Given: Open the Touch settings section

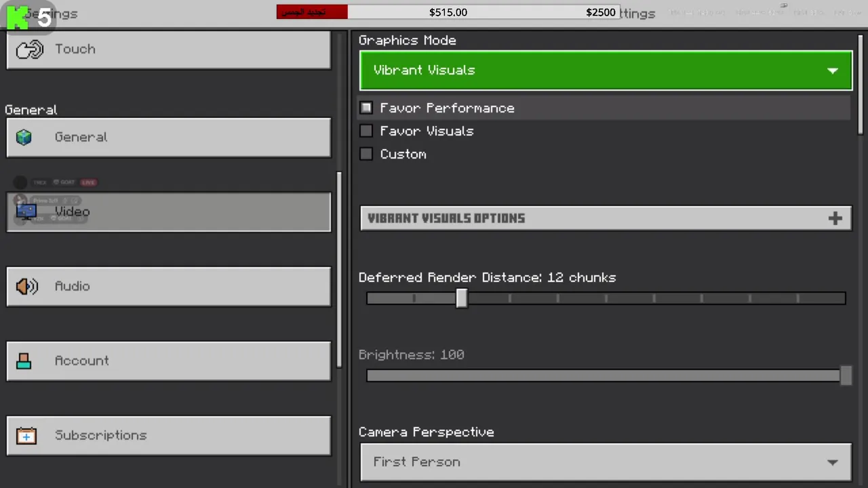Looking at the screenshot, I should pyautogui.click(x=168, y=49).
